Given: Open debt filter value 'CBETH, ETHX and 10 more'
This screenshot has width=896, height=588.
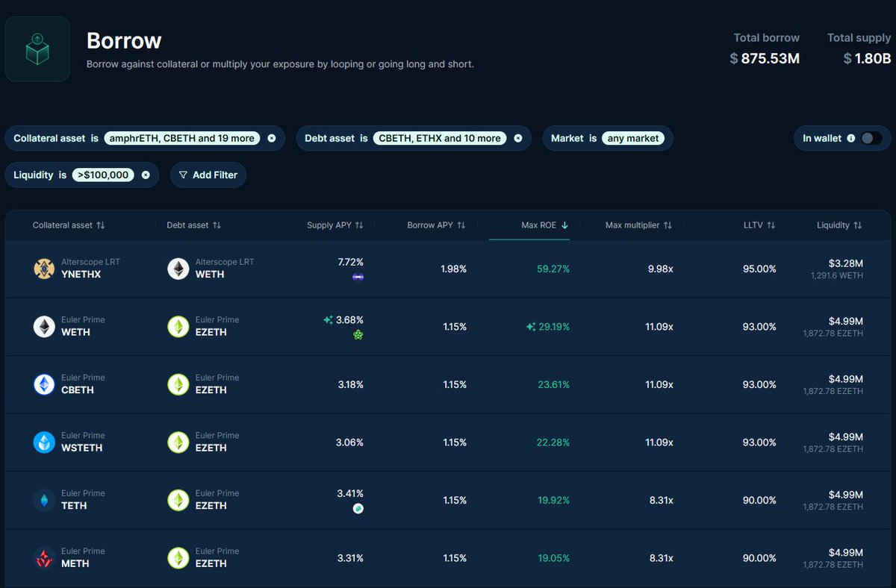Looking at the screenshot, I should [439, 138].
